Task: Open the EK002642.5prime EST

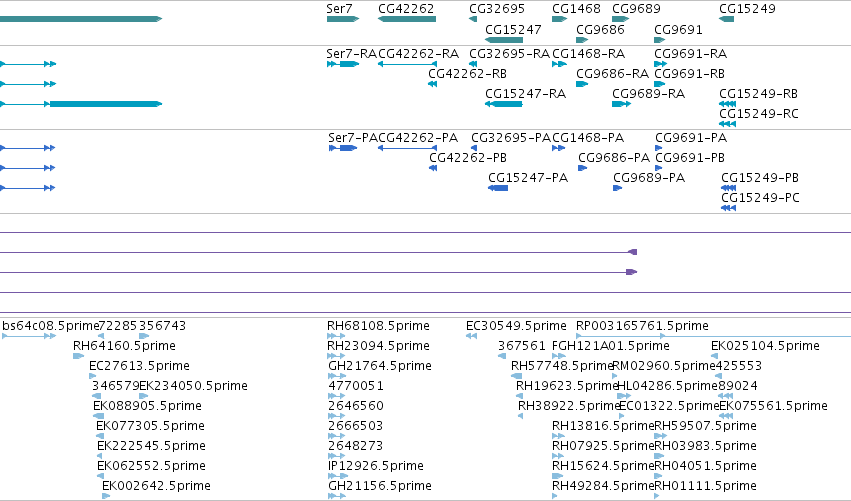Action: pos(106,496)
